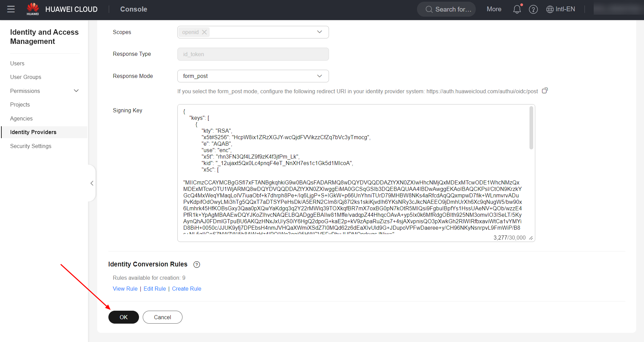Open Security Settings page
The width and height of the screenshot is (644, 342).
coord(31,146)
